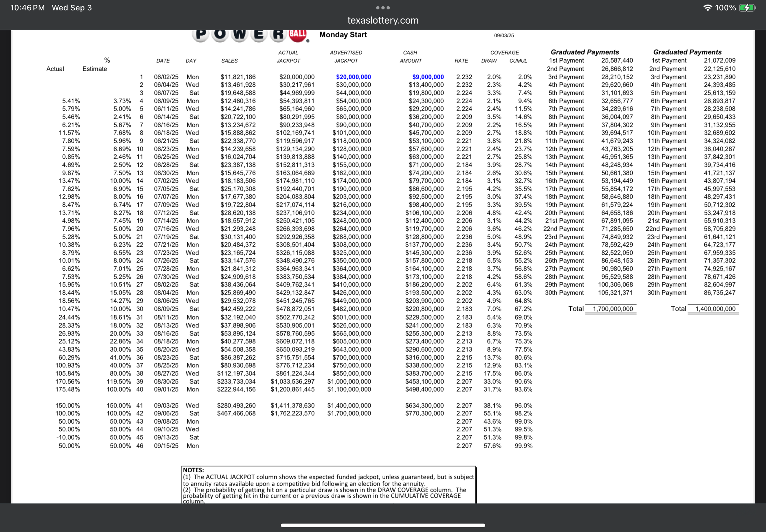Select cash amount $770,300,000
This screenshot has height=532, width=766.
pos(425,413)
